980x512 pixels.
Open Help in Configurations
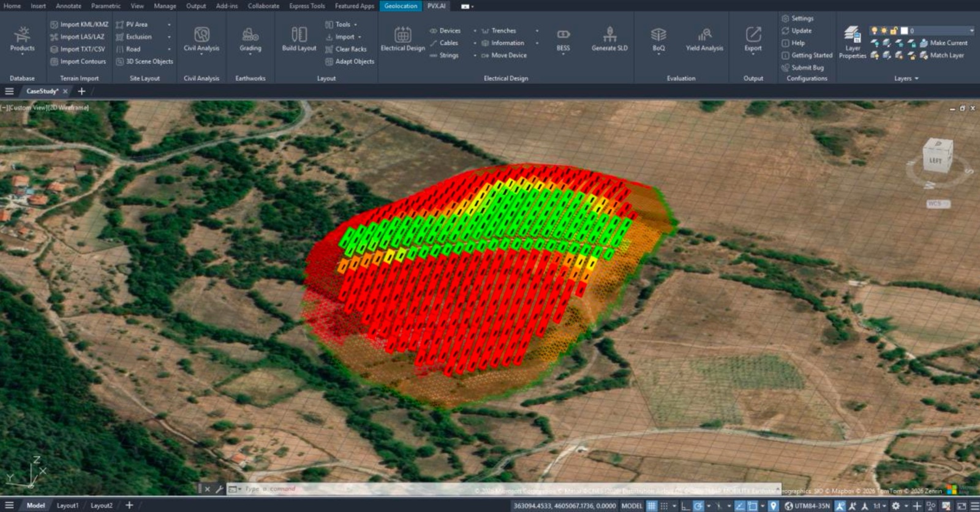793,43
